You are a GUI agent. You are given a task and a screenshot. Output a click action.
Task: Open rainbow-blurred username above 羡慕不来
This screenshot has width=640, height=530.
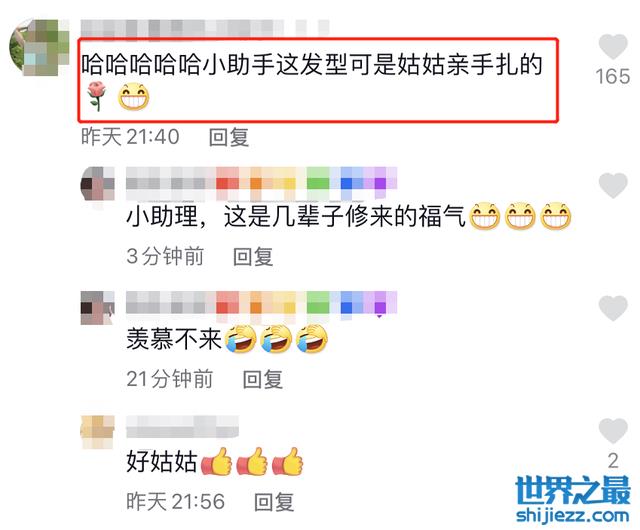click(261, 303)
